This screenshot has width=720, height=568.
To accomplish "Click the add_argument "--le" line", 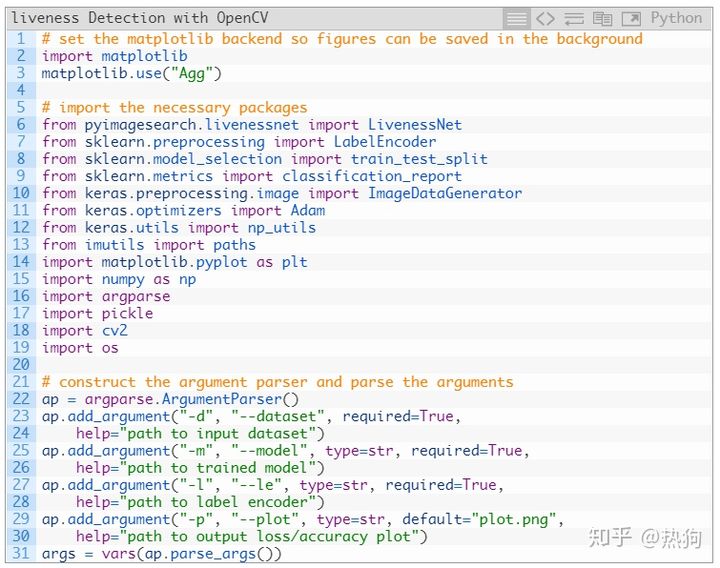I will [273, 485].
